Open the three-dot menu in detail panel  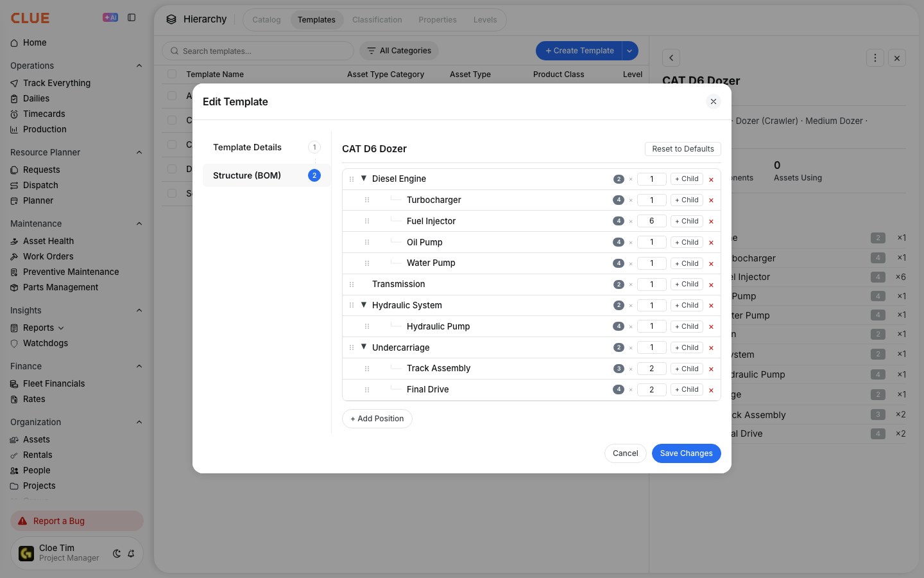pos(875,58)
